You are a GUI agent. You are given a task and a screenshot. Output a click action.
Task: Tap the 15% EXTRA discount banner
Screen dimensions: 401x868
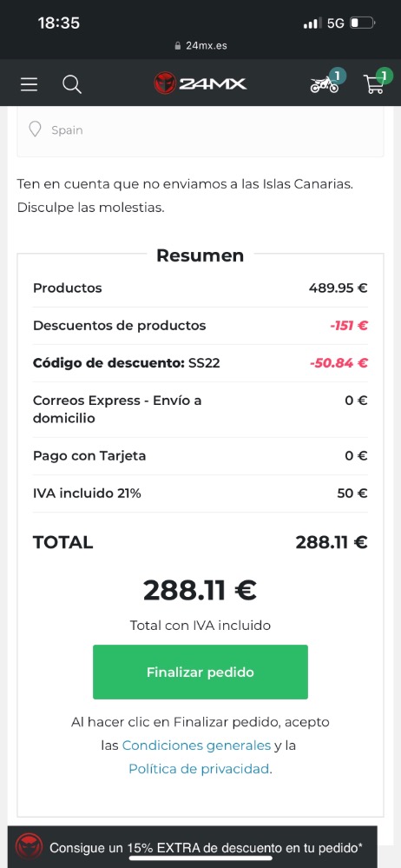[x=193, y=847]
